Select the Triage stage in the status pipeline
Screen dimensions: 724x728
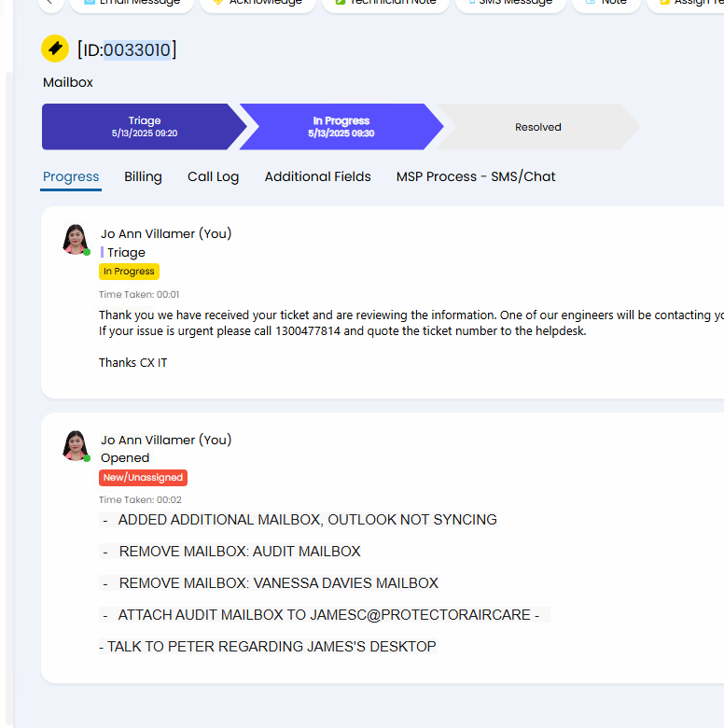145,127
